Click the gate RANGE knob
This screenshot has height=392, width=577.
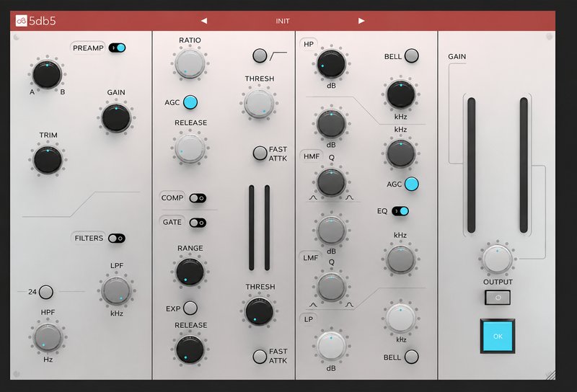(190, 272)
